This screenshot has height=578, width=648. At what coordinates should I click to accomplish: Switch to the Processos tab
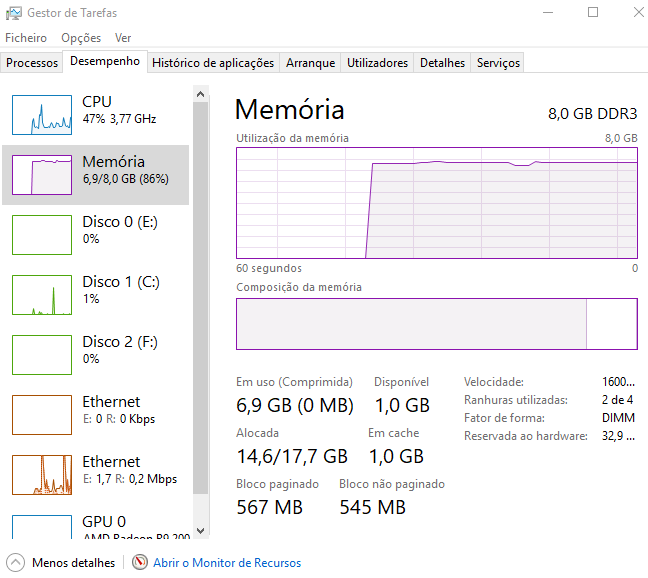point(32,63)
